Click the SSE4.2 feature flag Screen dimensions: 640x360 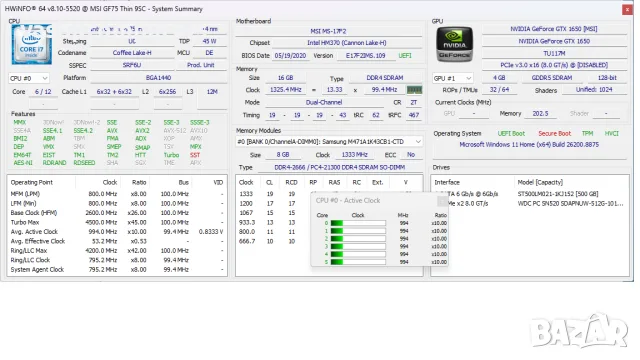pyautogui.click(x=83, y=131)
